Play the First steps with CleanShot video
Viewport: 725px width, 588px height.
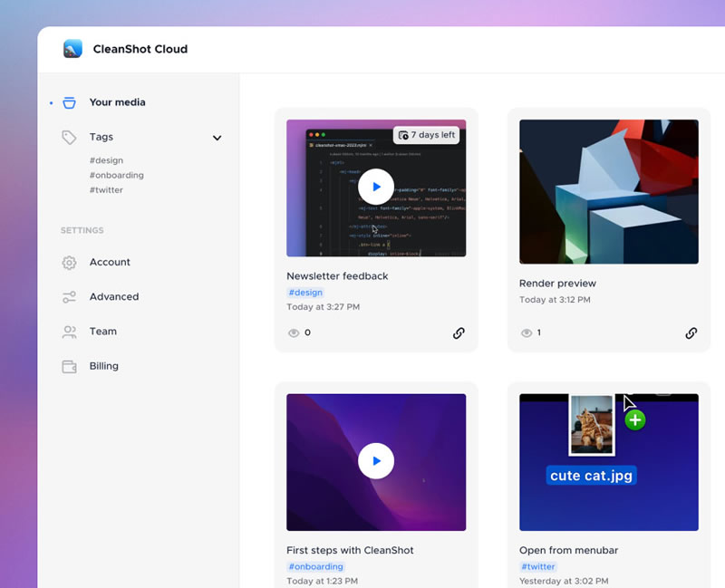pos(376,461)
